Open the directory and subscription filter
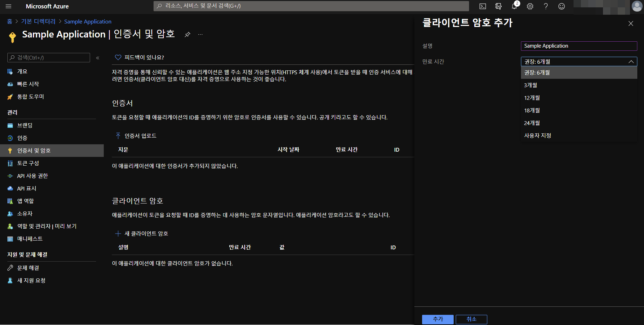This screenshot has width=644, height=325. click(499, 6)
